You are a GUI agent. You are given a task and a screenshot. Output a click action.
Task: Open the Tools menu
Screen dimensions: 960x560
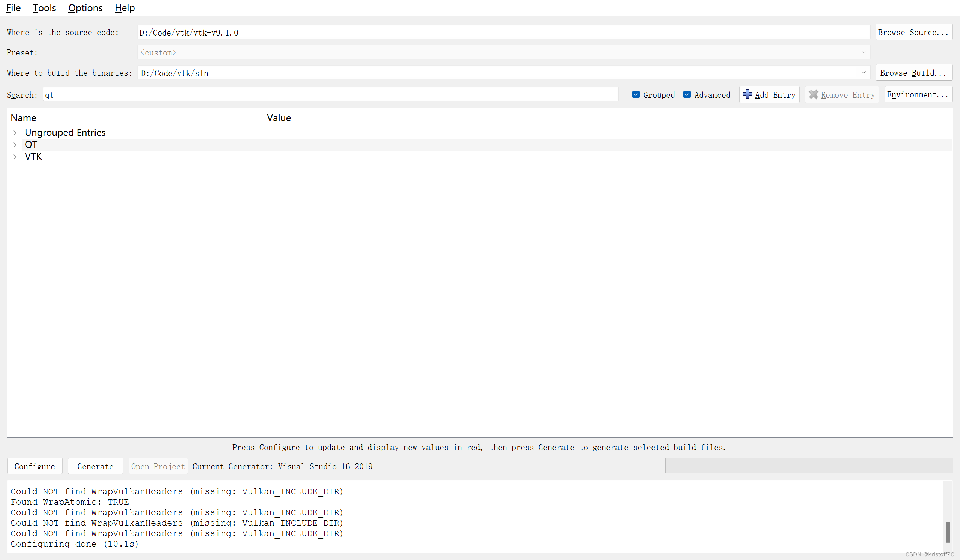[x=44, y=8]
